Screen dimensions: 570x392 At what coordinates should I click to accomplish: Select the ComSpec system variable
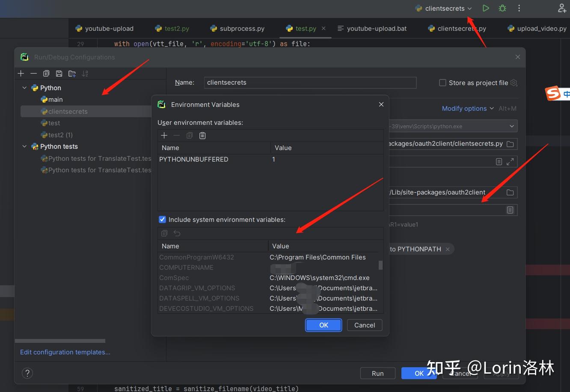pos(268,278)
